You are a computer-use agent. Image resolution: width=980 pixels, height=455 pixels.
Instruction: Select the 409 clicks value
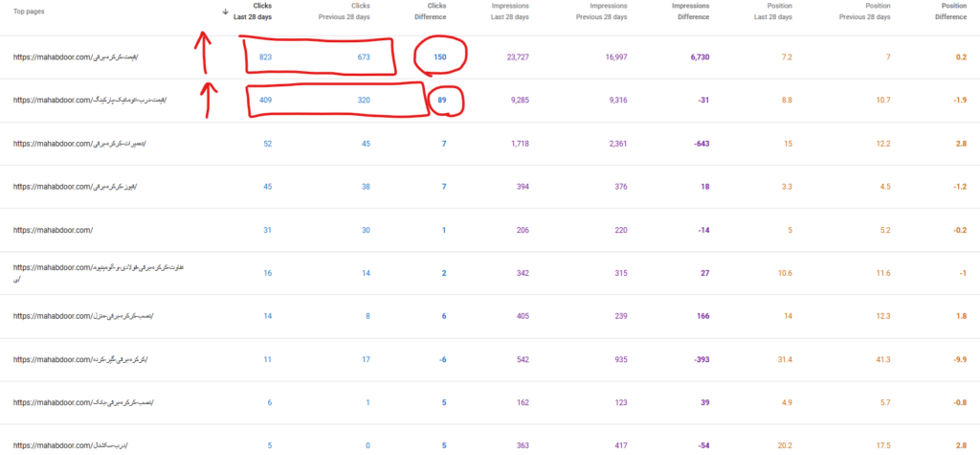pyautogui.click(x=266, y=101)
